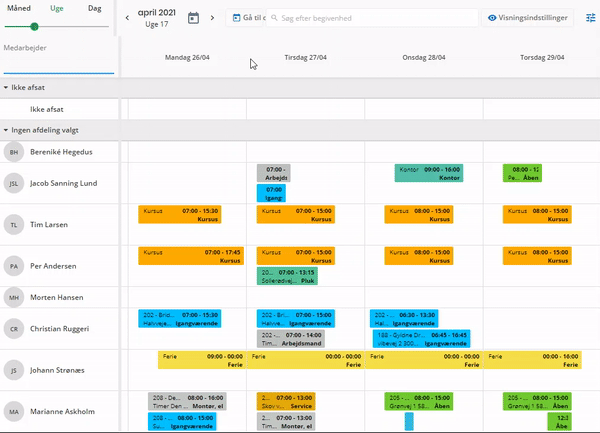The image size is (600, 433).
Task: Switch to Måned view
Action: point(19,8)
